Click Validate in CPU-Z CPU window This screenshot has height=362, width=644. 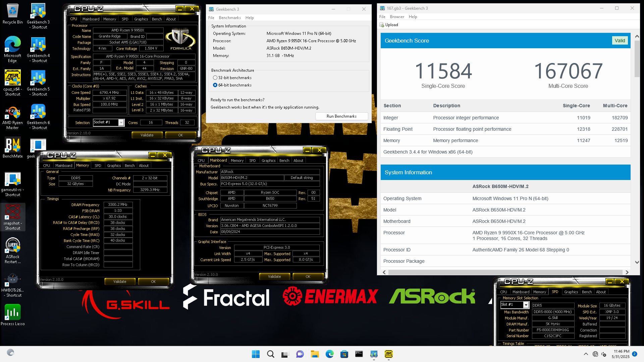pyautogui.click(x=147, y=135)
